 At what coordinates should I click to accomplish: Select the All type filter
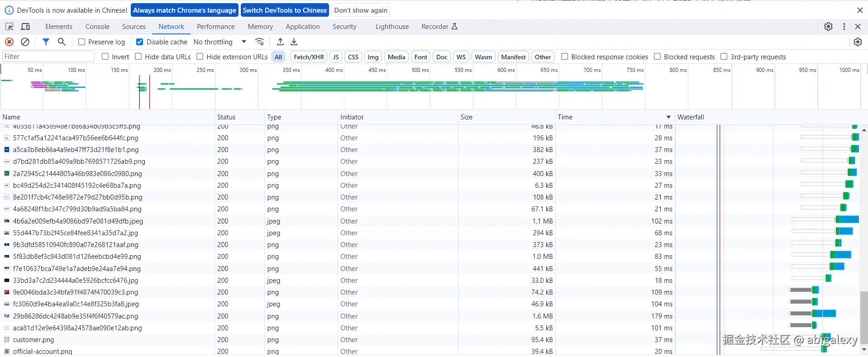[278, 57]
